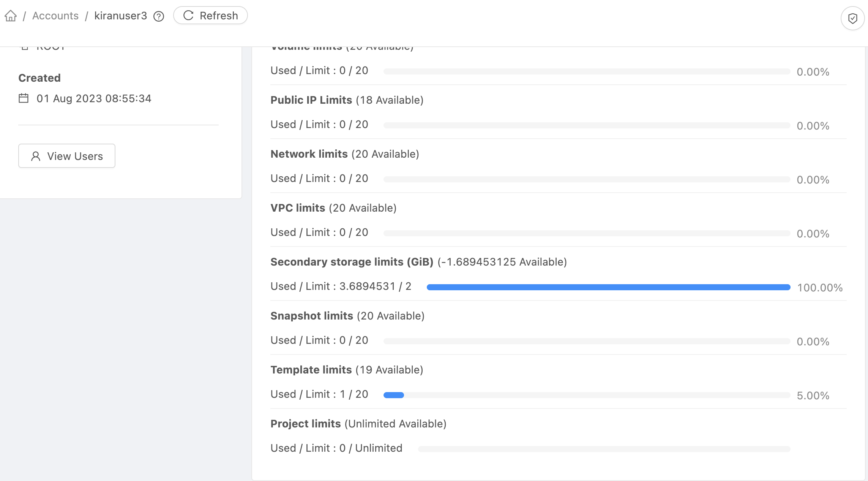868x481 pixels.
Task: Click the shield icon in the top-right corner
Action: (x=852, y=18)
